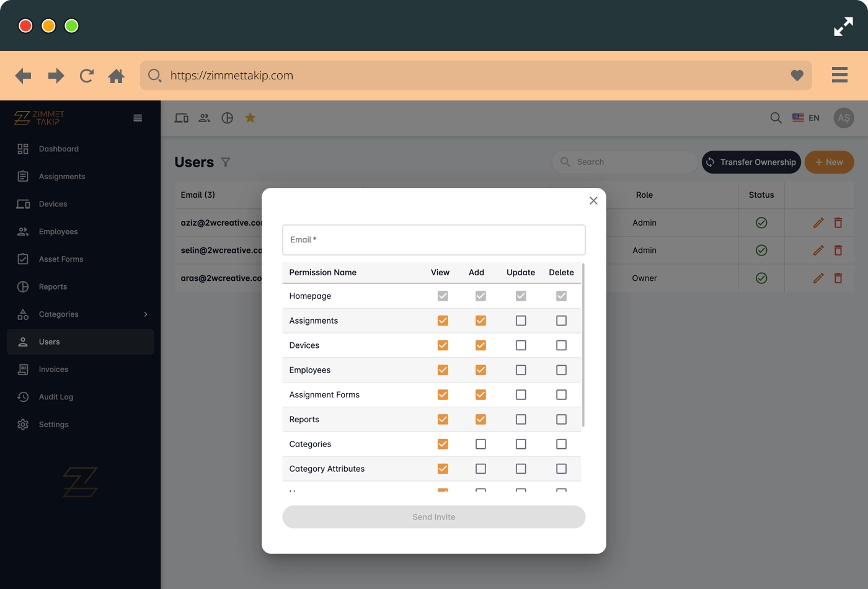868x589 pixels.
Task: Click the Email field in the invite dialog
Action: coord(434,240)
